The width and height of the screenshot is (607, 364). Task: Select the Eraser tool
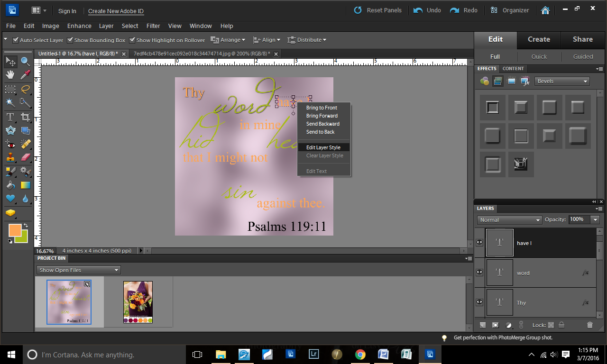25,158
